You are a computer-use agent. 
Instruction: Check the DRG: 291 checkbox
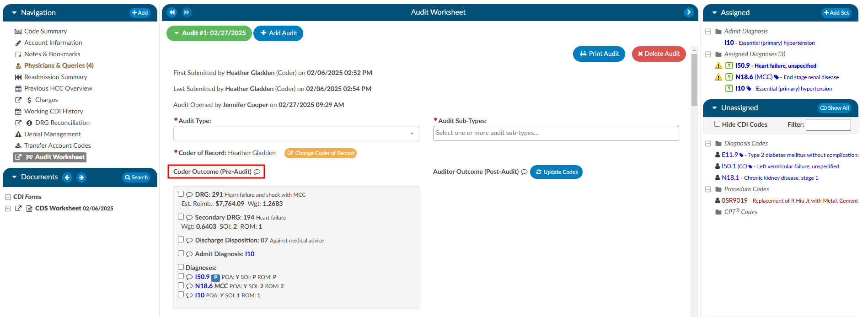pyautogui.click(x=181, y=194)
